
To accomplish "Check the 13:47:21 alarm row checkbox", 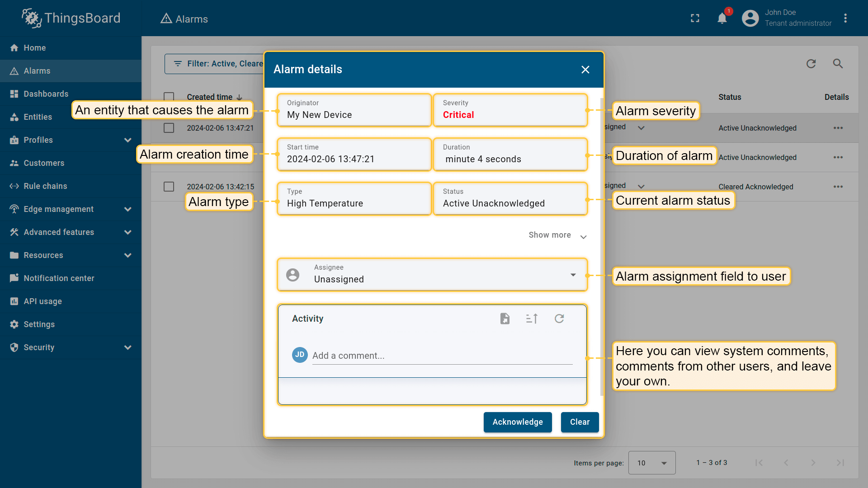I will (x=169, y=128).
